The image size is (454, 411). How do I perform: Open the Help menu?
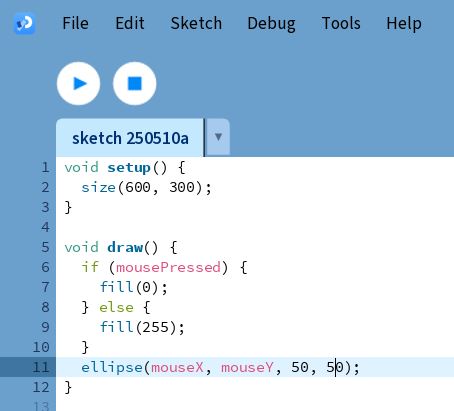click(404, 24)
